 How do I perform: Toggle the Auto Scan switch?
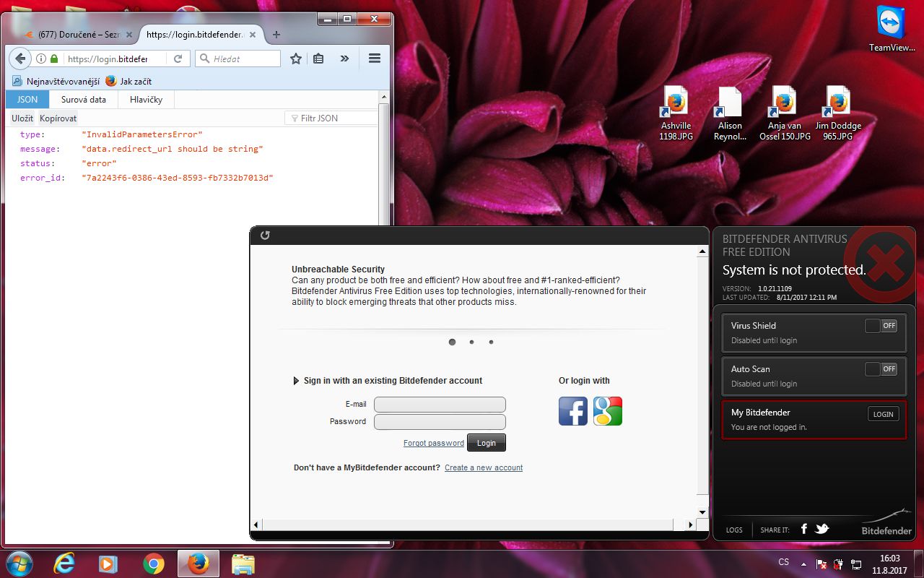pos(881,369)
